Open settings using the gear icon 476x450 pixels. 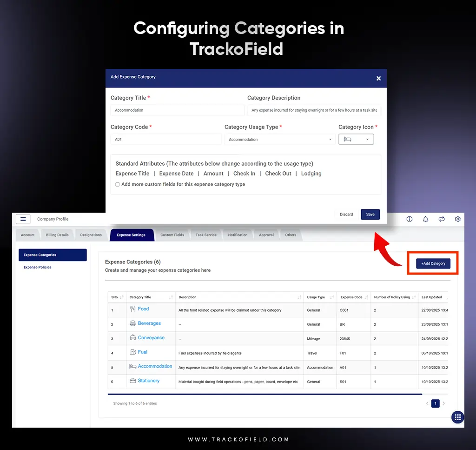[x=457, y=219]
